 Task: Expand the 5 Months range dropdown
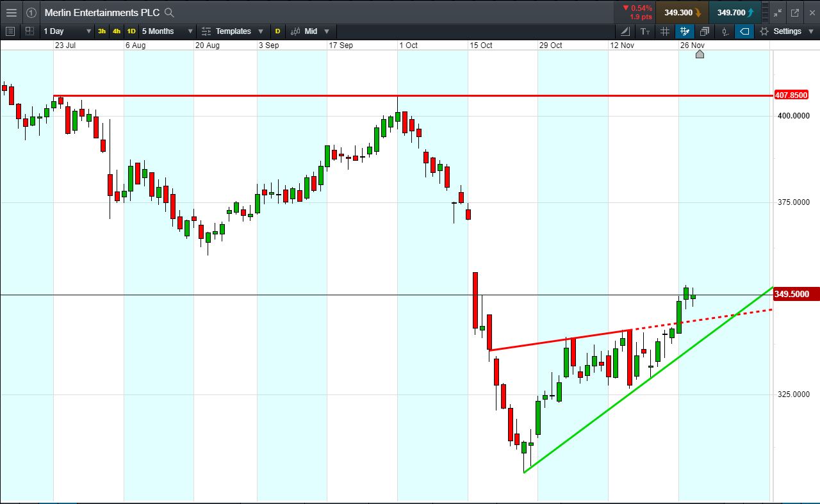pos(190,31)
